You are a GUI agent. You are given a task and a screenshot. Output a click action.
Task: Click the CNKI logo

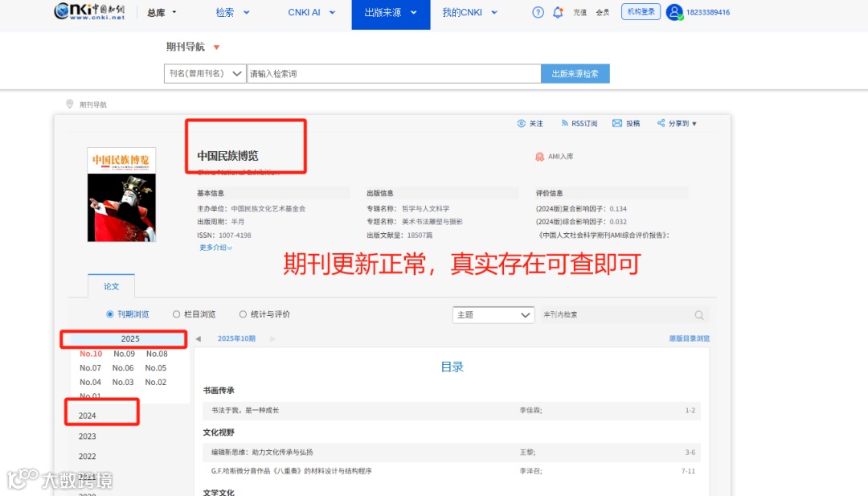[x=90, y=11]
